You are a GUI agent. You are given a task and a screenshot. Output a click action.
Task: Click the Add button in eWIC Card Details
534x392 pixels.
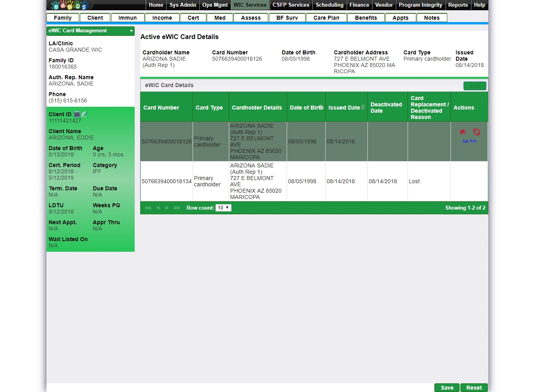click(475, 86)
